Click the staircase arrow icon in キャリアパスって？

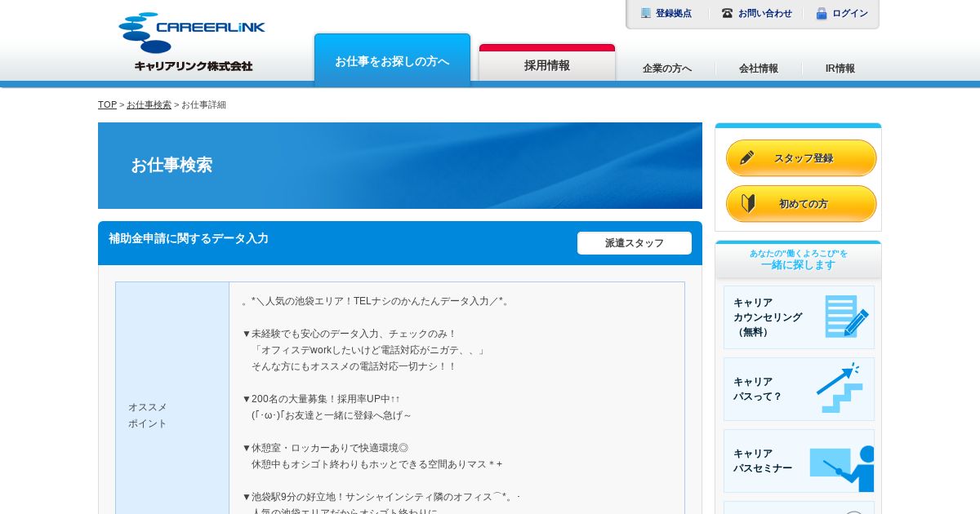[x=838, y=388]
